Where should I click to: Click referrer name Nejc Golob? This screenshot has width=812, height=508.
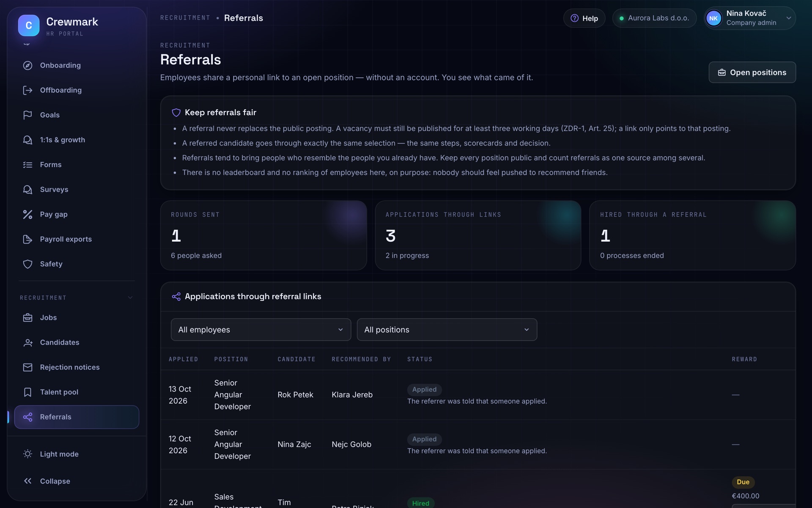click(351, 444)
